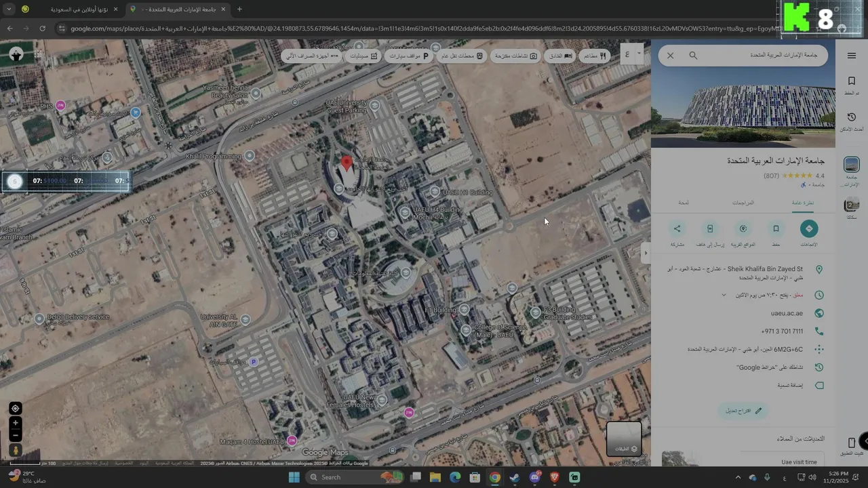Zoom out with the minus button
This screenshot has width=868, height=488.
click(x=15, y=436)
